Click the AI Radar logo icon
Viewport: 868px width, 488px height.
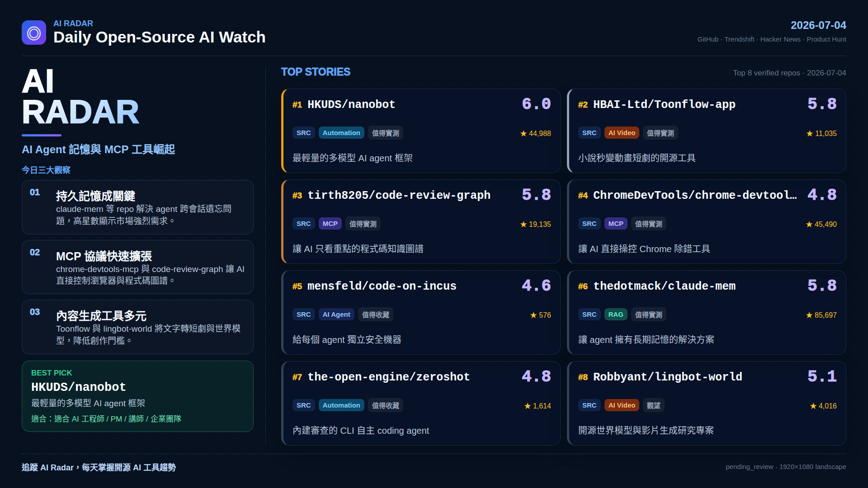tap(34, 33)
